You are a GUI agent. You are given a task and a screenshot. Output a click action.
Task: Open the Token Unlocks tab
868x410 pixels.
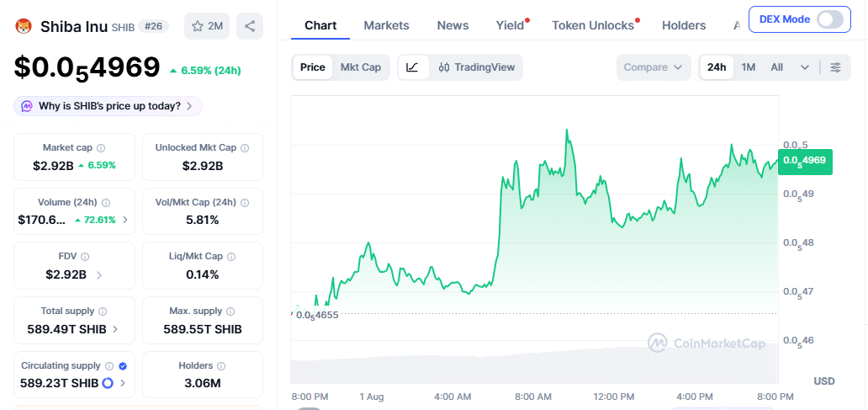[x=594, y=25]
